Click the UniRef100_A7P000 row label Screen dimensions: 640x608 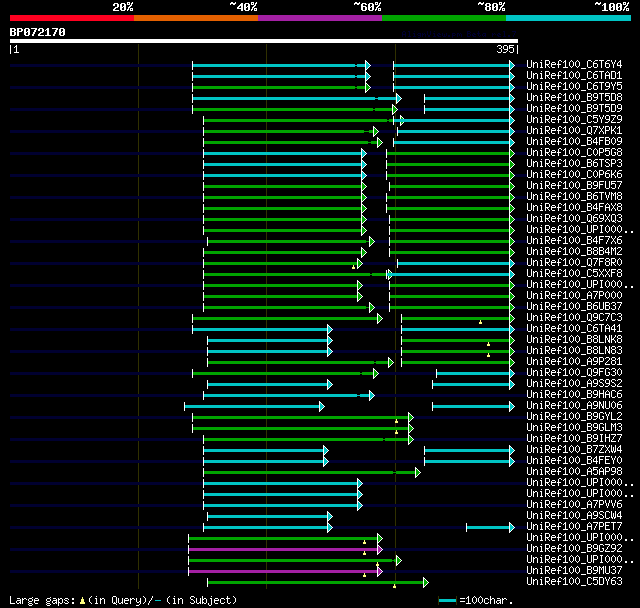pyautogui.click(x=574, y=296)
